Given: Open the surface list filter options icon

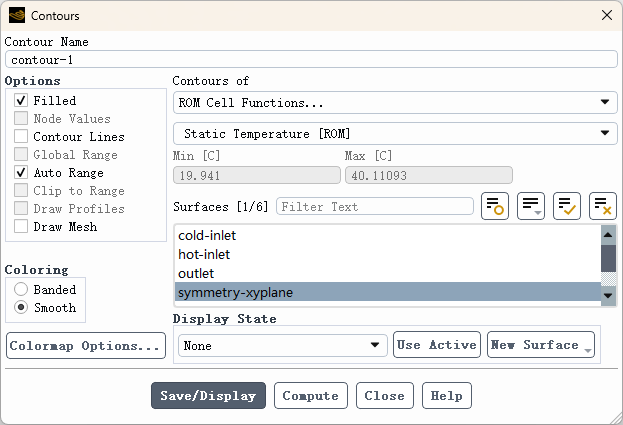Looking at the screenshot, I should [531, 206].
